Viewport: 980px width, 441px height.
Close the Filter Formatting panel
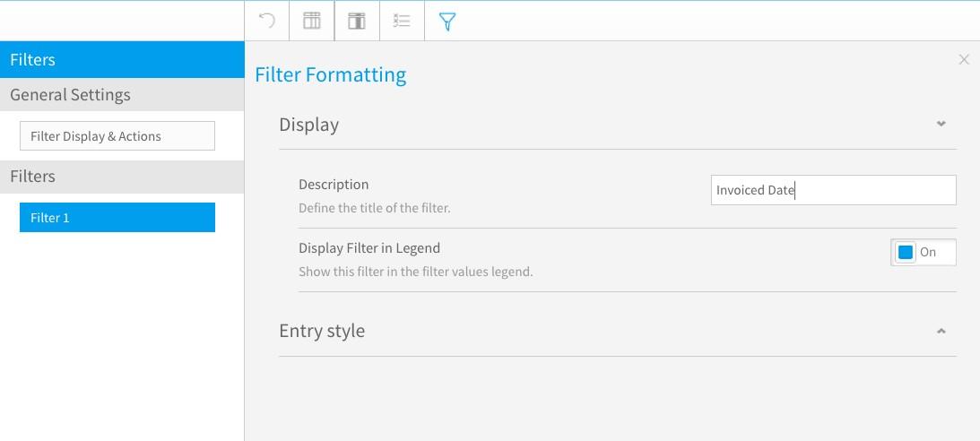964,59
